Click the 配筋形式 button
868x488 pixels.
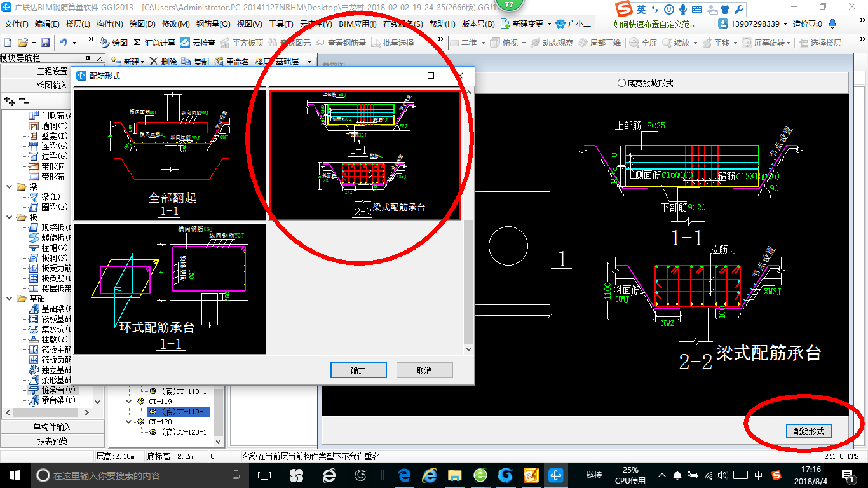pos(809,431)
